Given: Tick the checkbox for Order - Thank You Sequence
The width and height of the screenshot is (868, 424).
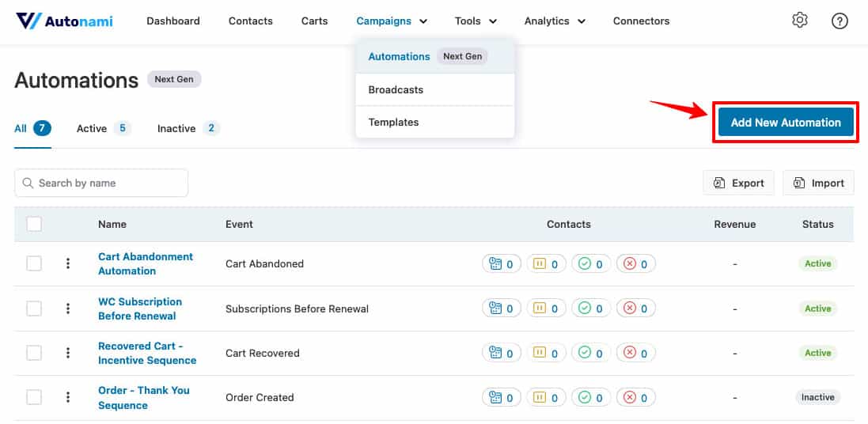Looking at the screenshot, I should (x=34, y=397).
